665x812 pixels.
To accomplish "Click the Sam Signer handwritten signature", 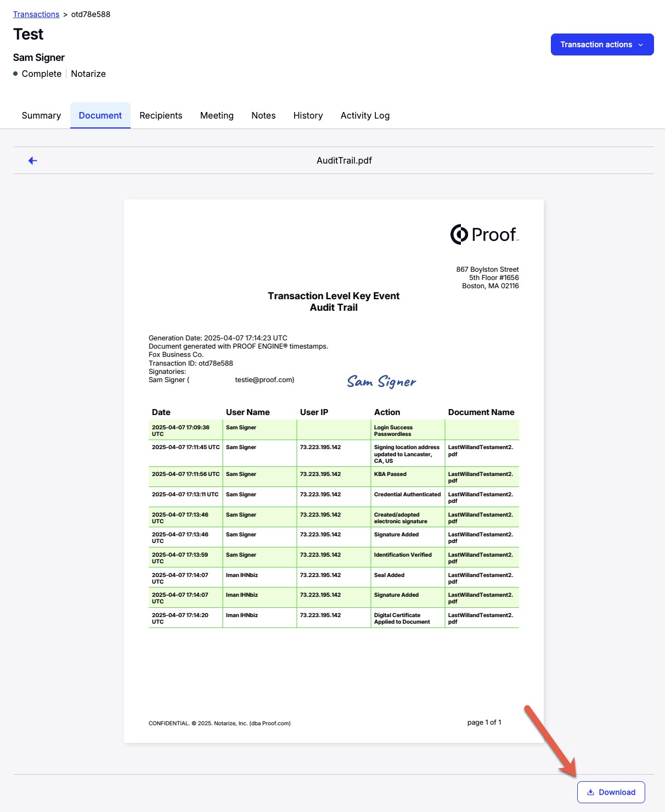I will click(x=381, y=382).
